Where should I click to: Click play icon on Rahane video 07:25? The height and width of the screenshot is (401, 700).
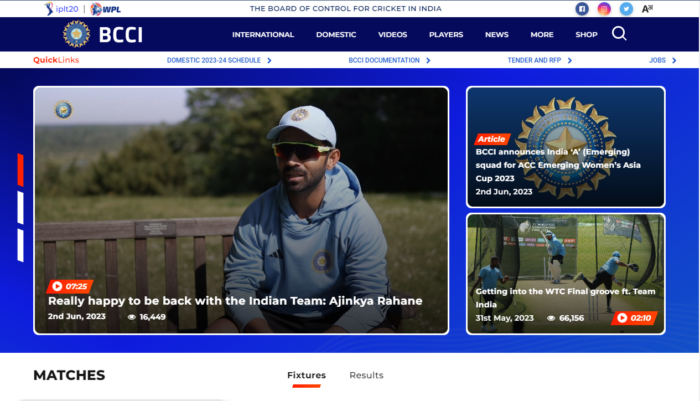(57, 286)
